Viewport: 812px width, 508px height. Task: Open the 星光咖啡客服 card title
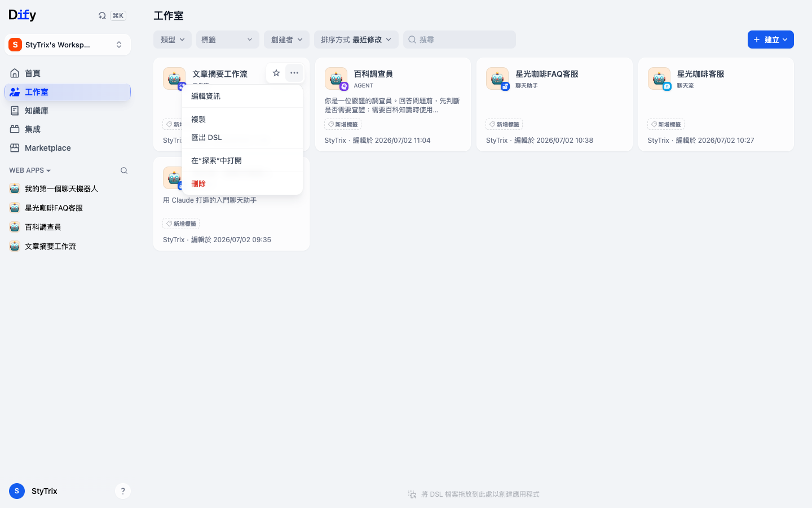[x=701, y=74]
